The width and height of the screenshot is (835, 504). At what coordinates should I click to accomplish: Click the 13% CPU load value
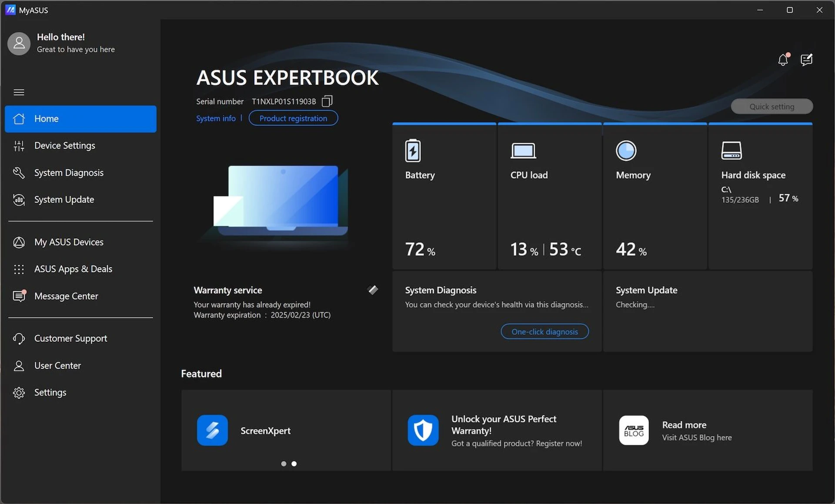524,250
